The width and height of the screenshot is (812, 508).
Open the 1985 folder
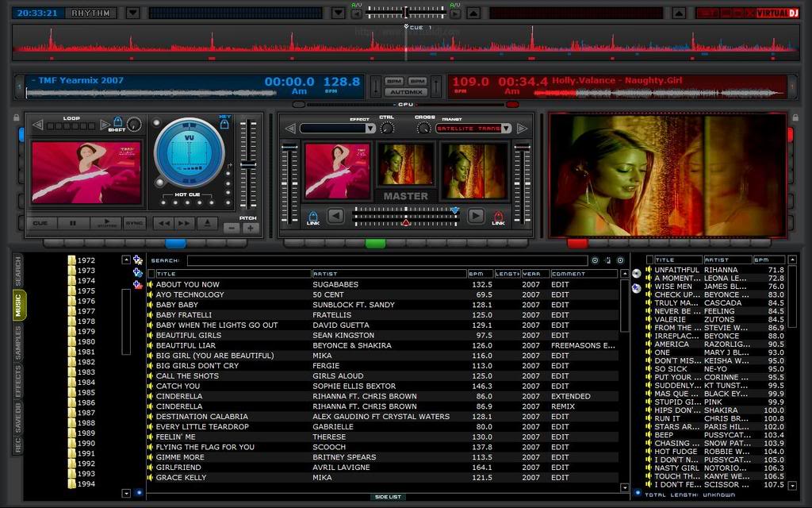coord(82,392)
